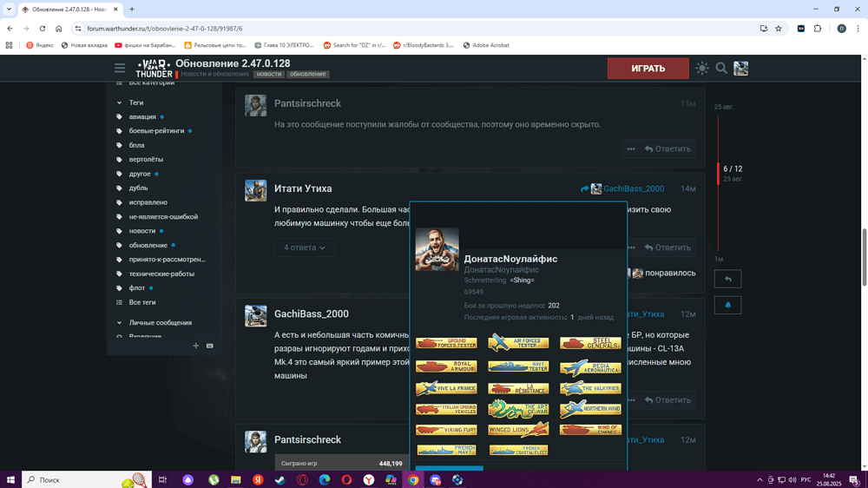Open forum search magnifier

click(721, 68)
